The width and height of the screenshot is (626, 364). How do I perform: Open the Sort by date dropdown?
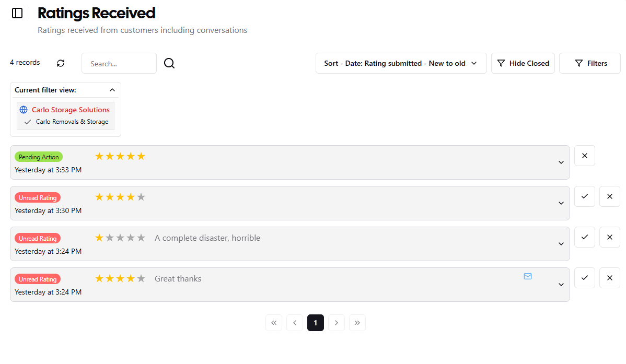[x=401, y=63]
